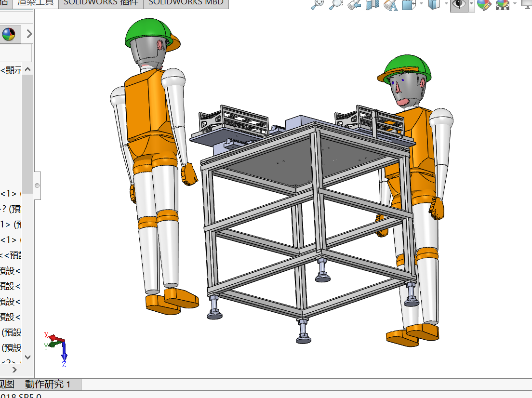Open the View Orientation dropdown arrow
Screen dimensions: 532x398
click(421, 3)
